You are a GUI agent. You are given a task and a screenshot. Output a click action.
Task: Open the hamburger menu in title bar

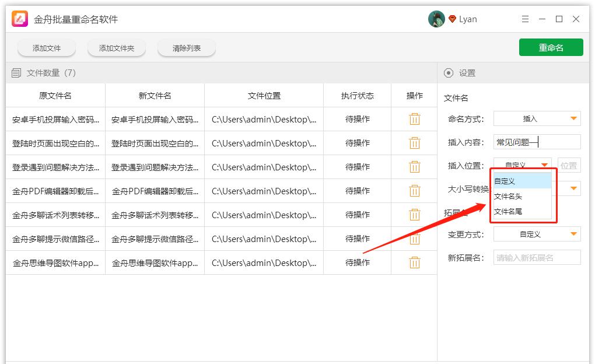click(525, 19)
